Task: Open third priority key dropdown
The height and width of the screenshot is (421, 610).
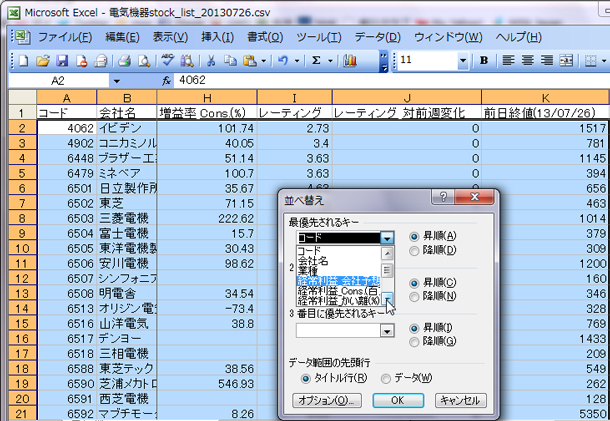Action: pos(387,331)
